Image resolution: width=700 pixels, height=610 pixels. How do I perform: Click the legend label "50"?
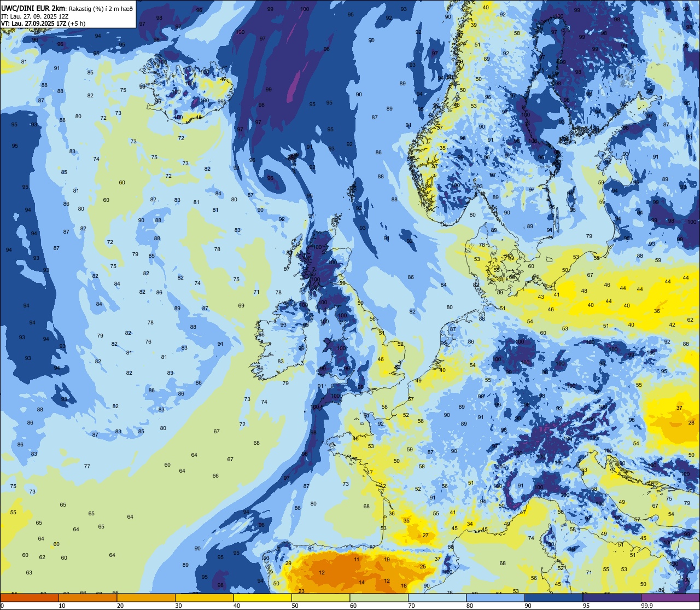click(295, 606)
